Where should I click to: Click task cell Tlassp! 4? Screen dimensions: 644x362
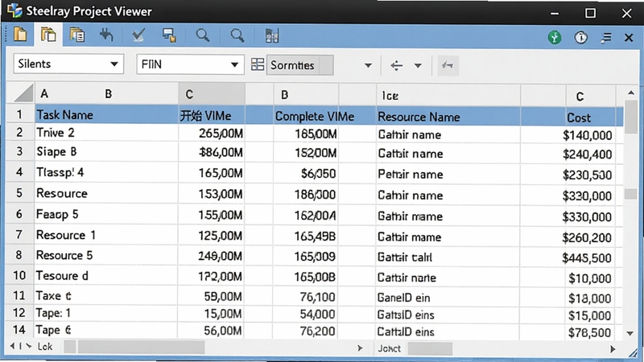pyautogui.click(x=106, y=172)
